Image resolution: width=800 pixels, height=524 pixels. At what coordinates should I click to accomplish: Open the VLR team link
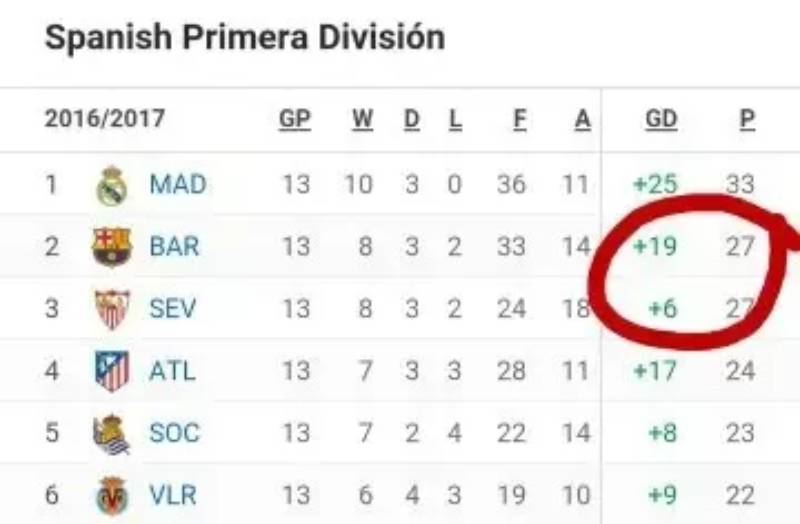click(x=173, y=495)
